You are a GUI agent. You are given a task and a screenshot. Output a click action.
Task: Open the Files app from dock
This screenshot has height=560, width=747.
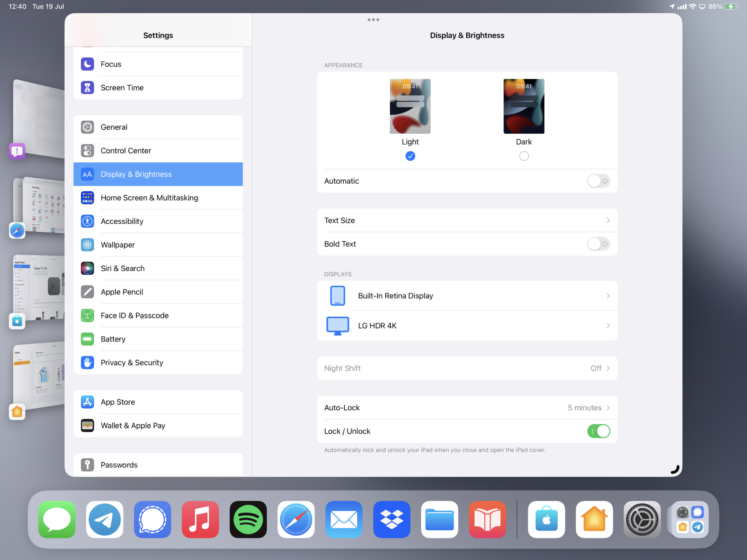439,519
